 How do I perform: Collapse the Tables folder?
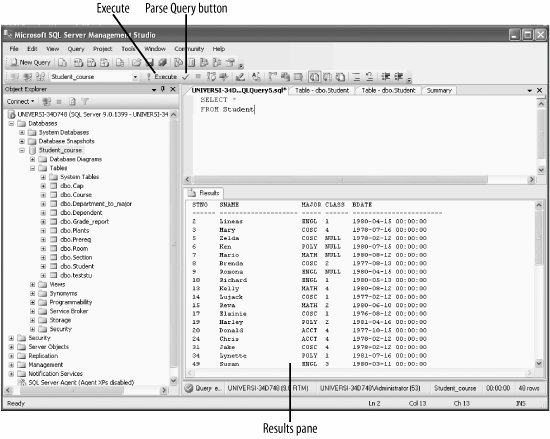32,168
